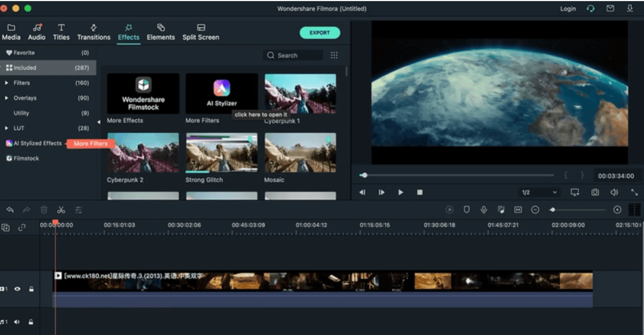Mute the audio track in the timeline

(18, 321)
